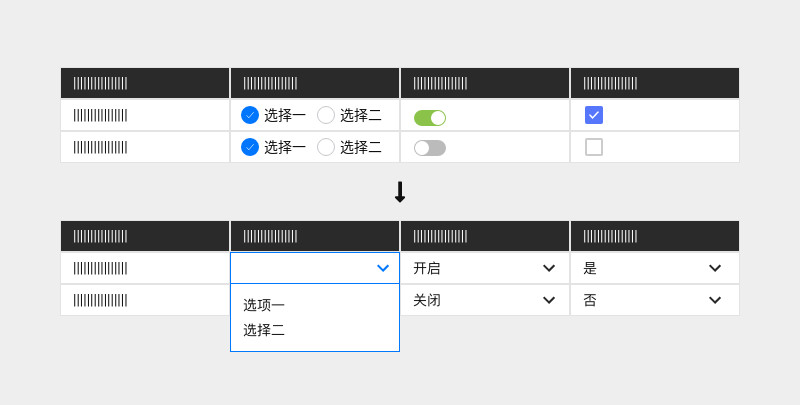The height and width of the screenshot is (405, 800).
Task: Open the 开启 dropdown
Action: click(484, 268)
